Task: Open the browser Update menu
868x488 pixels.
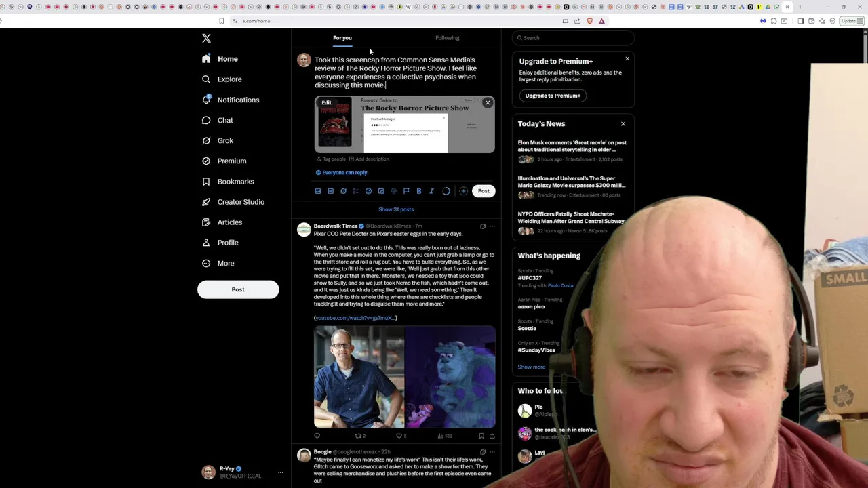Action: click(x=850, y=21)
